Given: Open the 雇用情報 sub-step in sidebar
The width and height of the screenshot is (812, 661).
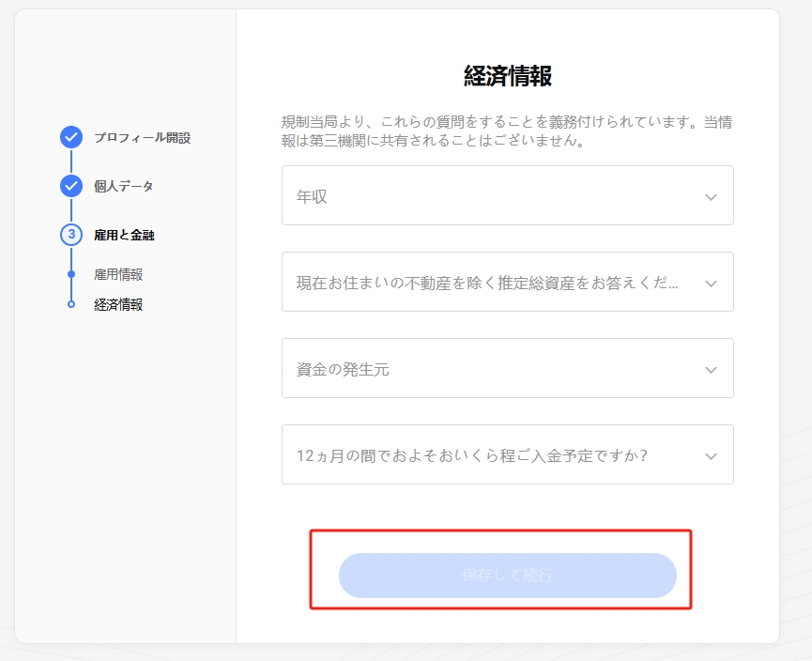Looking at the screenshot, I should [x=118, y=274].
